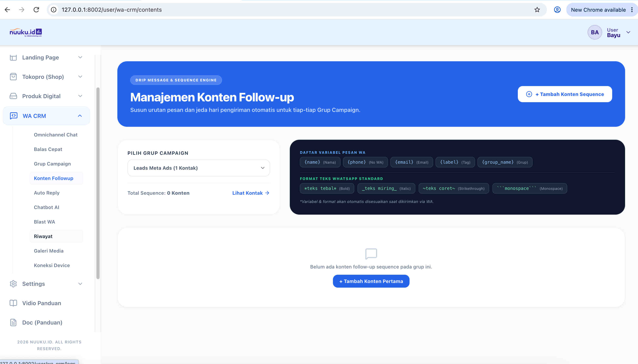Click the Settings gear icon
Viewport: 638px width, 364px height.
[x=13, y=284]
